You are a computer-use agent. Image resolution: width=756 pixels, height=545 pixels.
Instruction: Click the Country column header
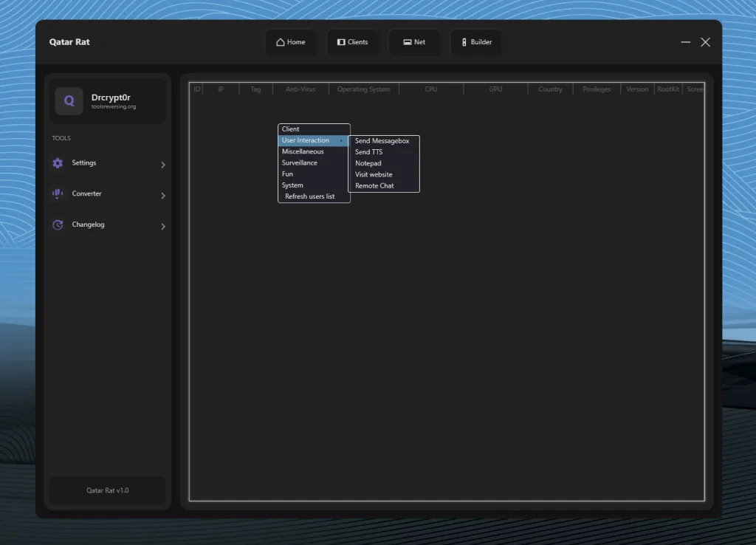tap(550, 89)
